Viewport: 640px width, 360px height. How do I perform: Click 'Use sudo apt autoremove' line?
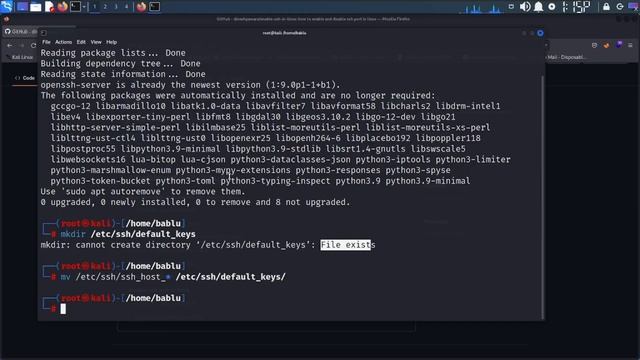142,191
